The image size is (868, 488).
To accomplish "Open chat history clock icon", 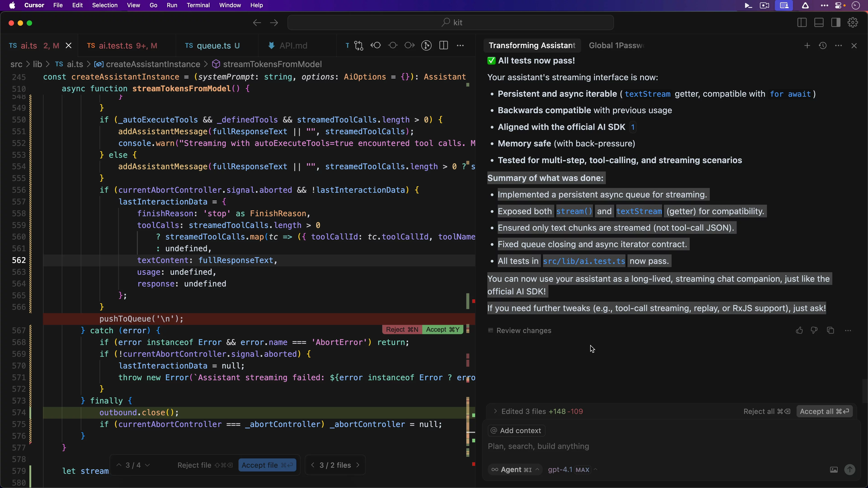I will click(823, 46).
